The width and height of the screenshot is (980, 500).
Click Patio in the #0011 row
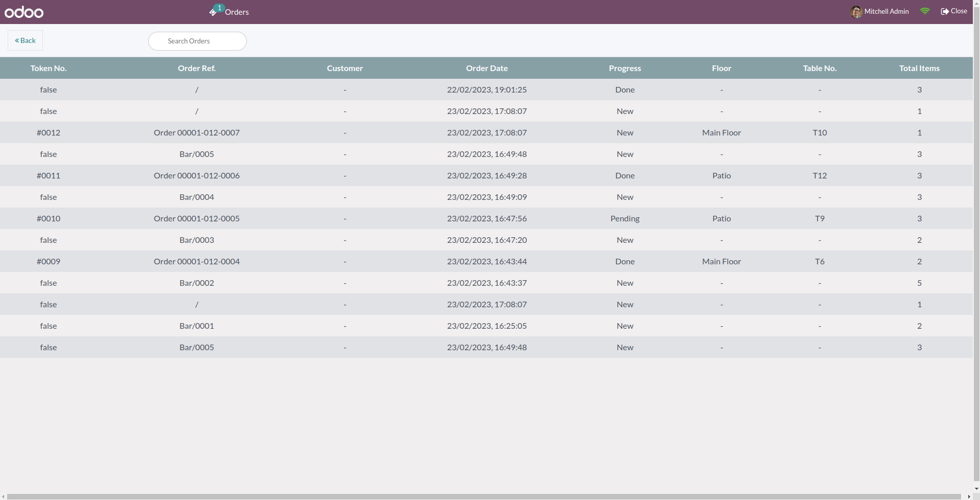(x=721, y=175)
